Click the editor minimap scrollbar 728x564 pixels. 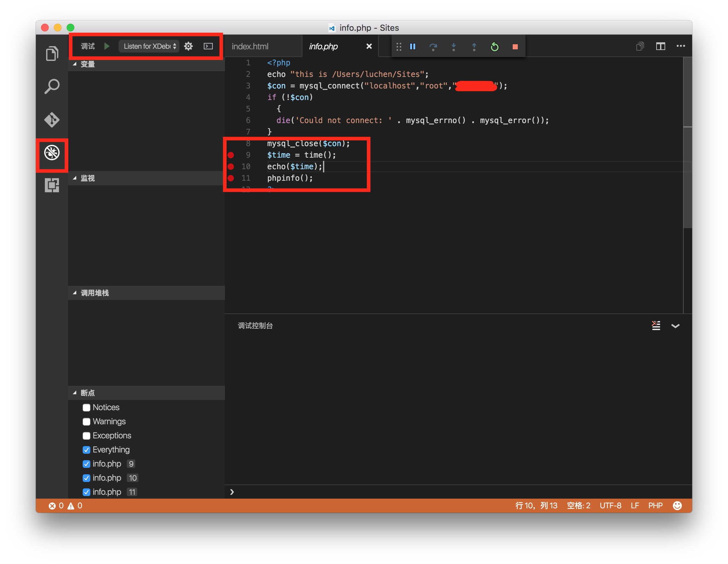[688, 143]
